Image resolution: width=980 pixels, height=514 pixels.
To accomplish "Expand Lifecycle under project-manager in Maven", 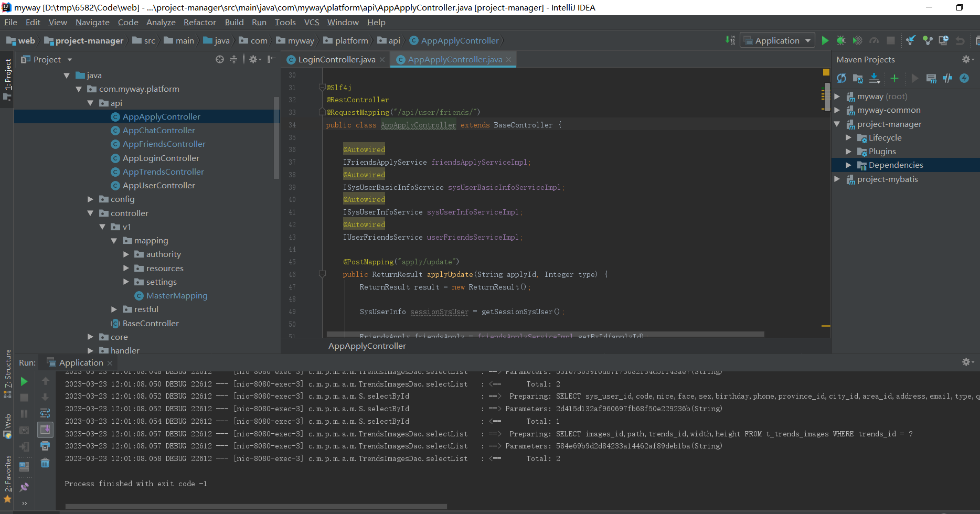I will tap(848, 137).
